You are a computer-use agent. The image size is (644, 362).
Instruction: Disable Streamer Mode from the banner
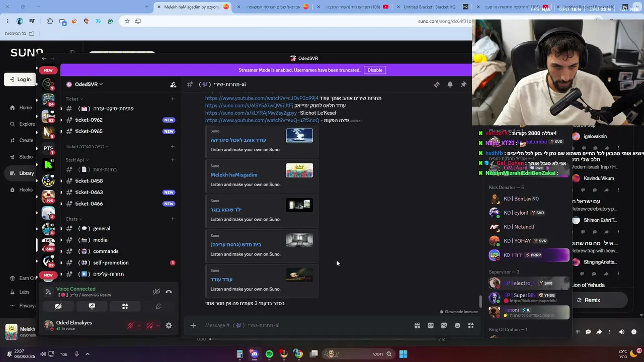(375, 70)
